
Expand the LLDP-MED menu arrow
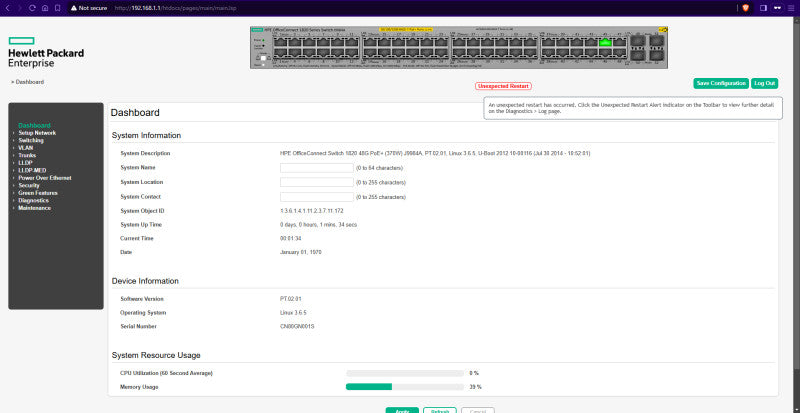(14, 171)
